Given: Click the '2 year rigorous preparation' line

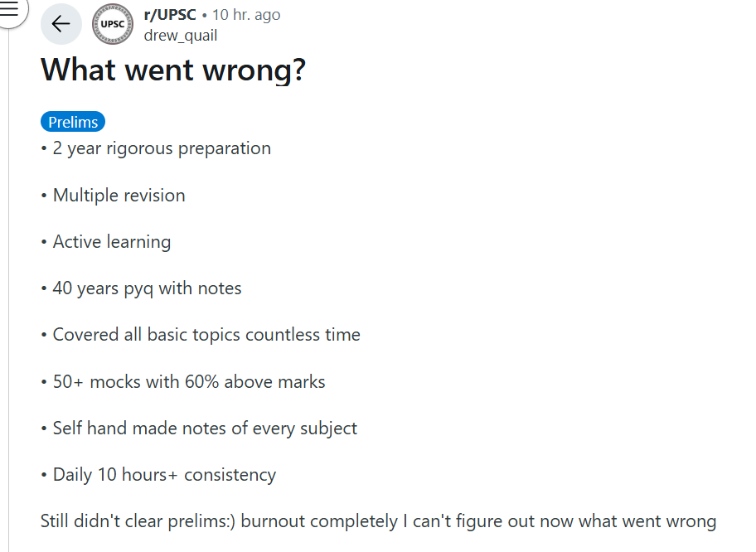Looking at the screenshot, I should tap(162, 148).
